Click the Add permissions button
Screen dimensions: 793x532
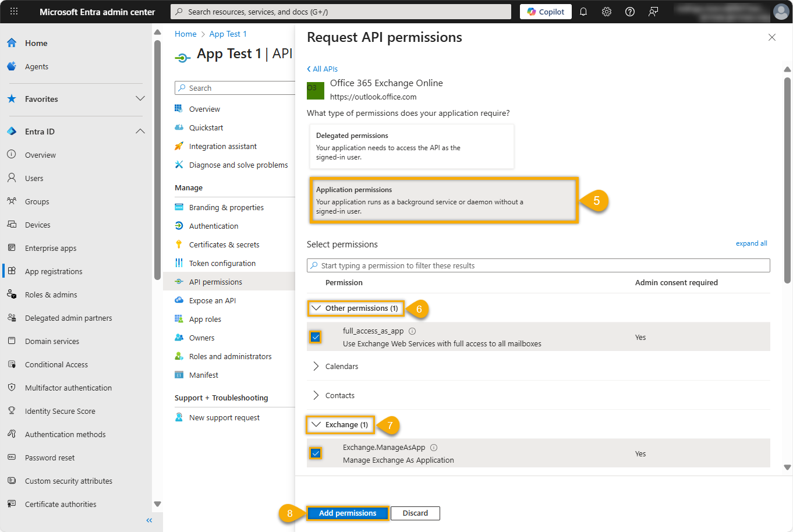pyautogui.click(x=348, y=513)
